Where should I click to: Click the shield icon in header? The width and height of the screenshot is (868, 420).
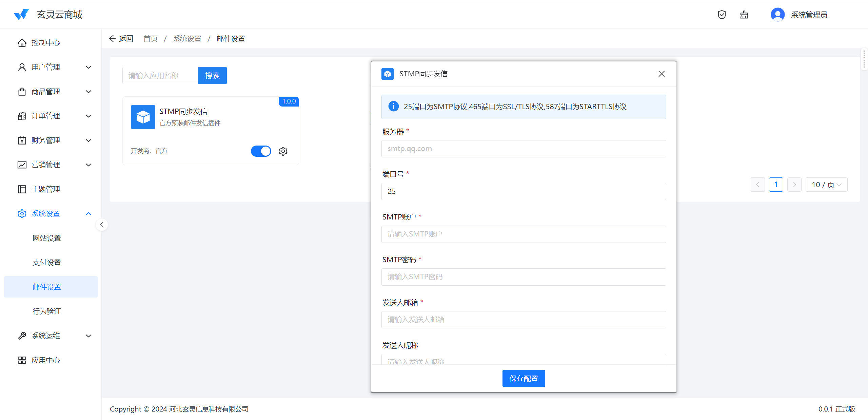pos(722,15)
